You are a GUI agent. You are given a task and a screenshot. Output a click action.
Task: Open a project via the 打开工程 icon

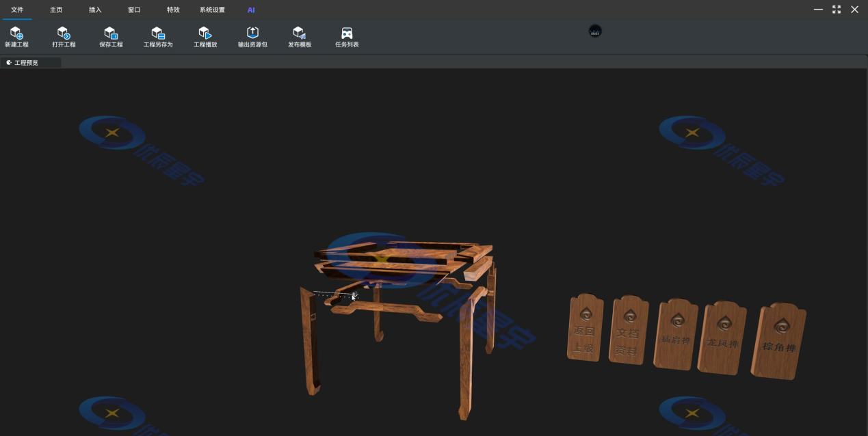coord(64,36)
